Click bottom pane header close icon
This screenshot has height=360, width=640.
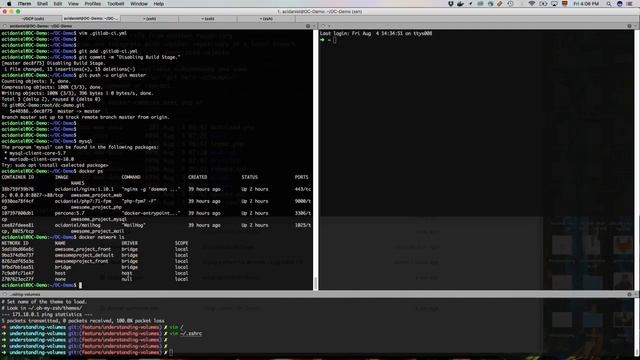point(4,294)
